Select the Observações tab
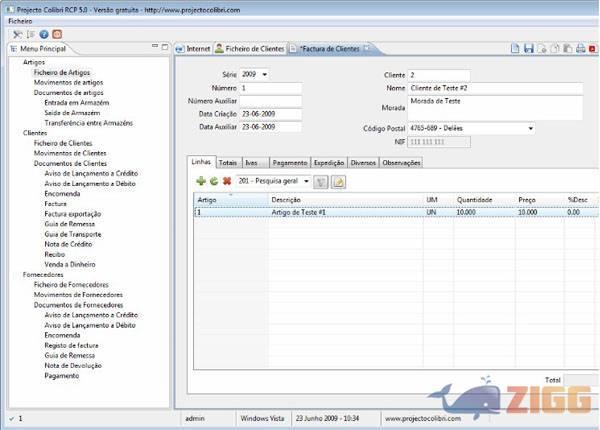The width and height of the screenshot is (600, 430). tap(401, 161)
